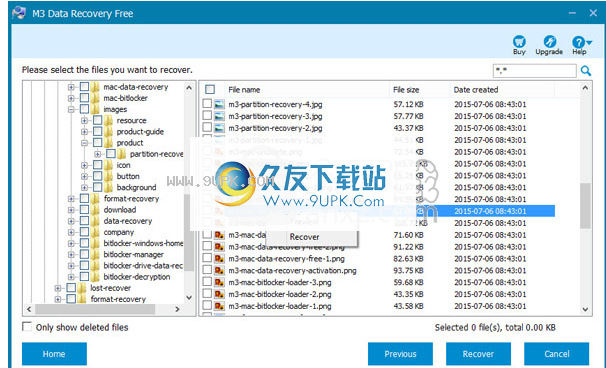Click image icon of m3-partition-recovery-2.jpg

220,128
